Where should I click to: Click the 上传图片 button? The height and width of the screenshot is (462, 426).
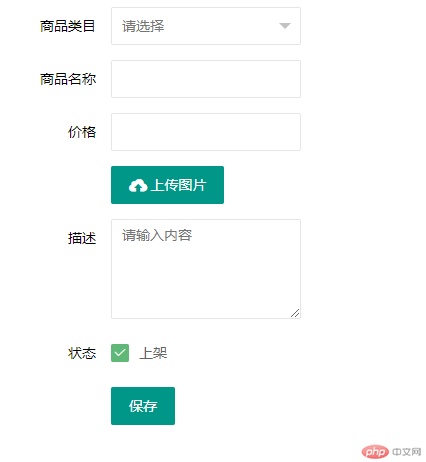(167, 185)
